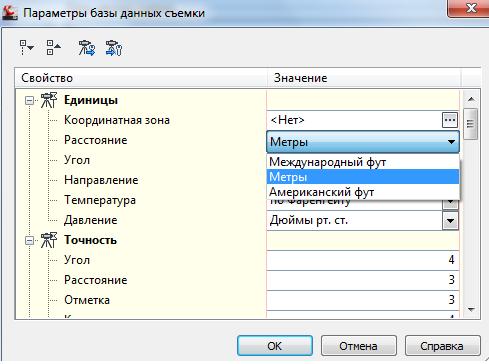This screenshot has width=489, height=364.
Task: Click the application icon in title bar
Action: (10, 13)
